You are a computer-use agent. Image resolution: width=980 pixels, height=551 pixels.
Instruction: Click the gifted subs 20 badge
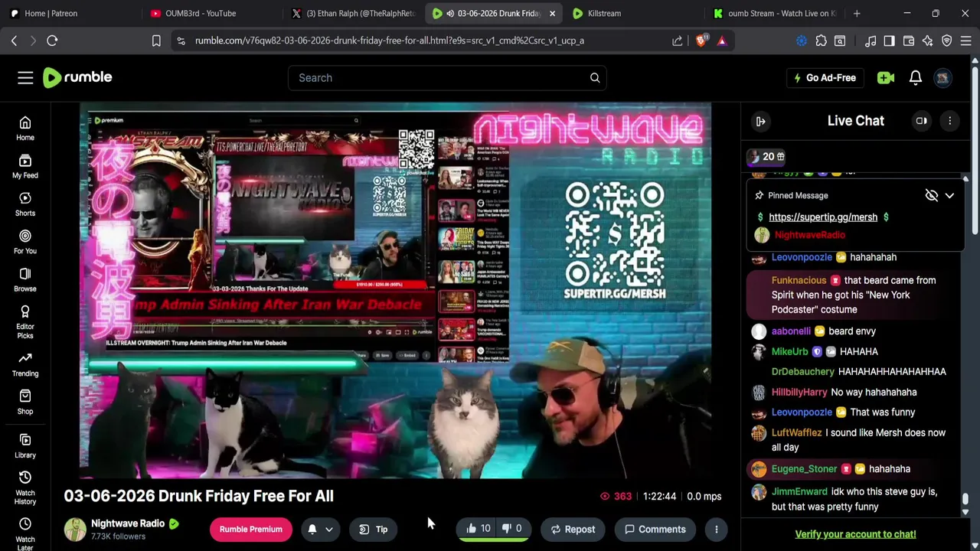coord(766,157)
